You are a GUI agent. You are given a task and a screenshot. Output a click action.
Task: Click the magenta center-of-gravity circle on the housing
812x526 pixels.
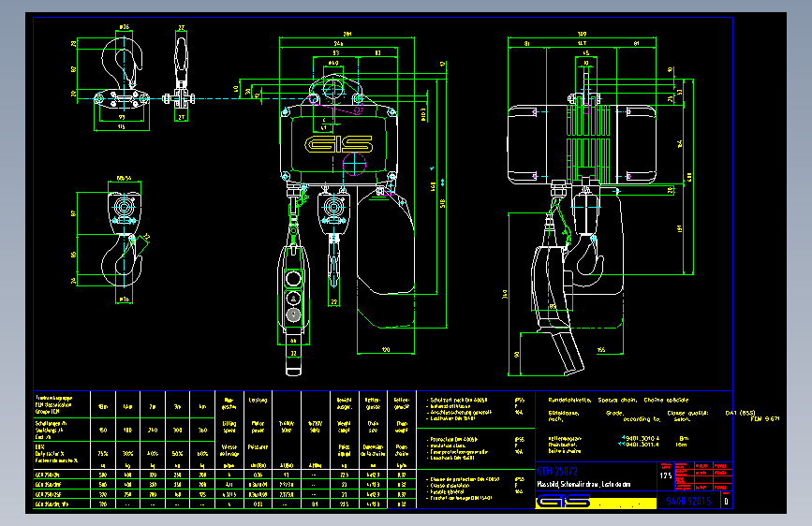tap(355, 163)
